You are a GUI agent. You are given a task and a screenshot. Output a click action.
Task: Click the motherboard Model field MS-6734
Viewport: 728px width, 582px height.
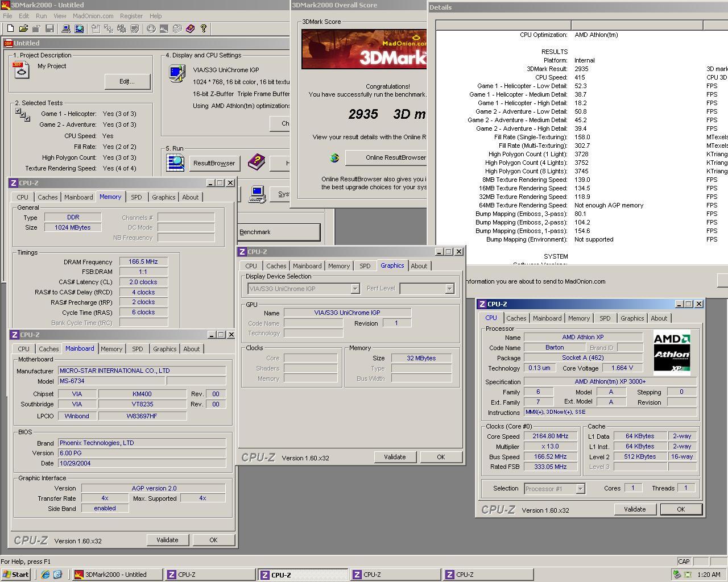(x=111, y=381)
